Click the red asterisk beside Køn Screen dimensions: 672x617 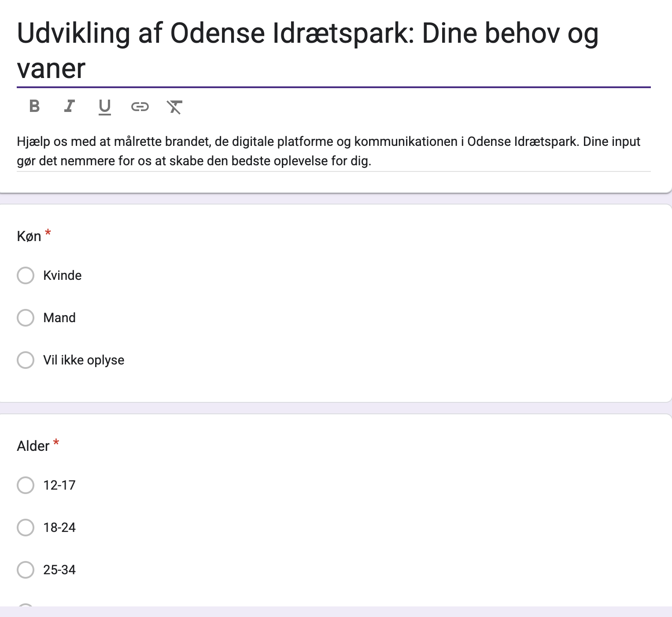tap(48, 233)
